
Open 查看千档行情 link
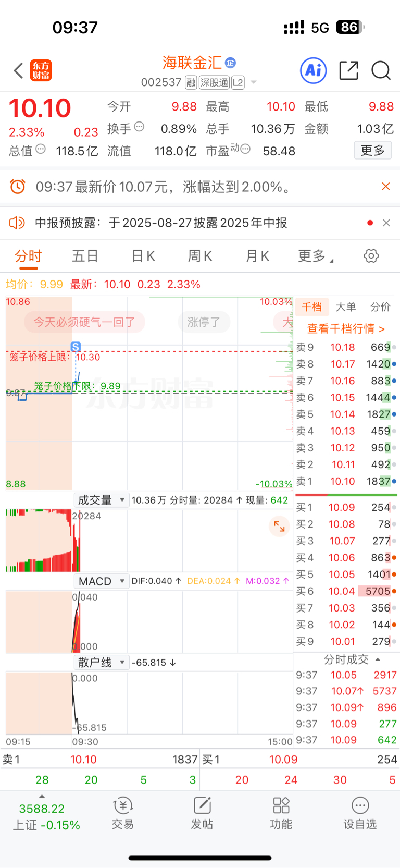(346, 329)
